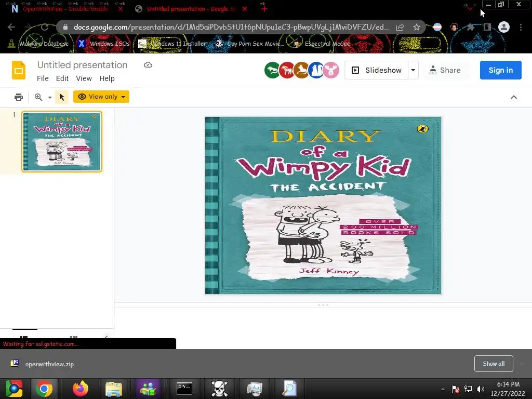The width and height of the screenshot is (532, 399).
Task: Click the volume speaker tray icon
Action: 481,389
